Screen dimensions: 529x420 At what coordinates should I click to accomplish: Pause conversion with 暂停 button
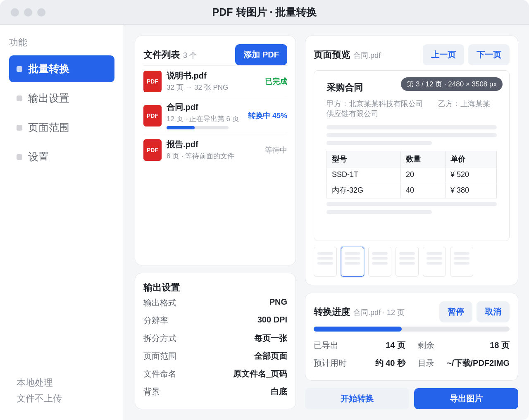pyautogui.click(x=456, y=312)
